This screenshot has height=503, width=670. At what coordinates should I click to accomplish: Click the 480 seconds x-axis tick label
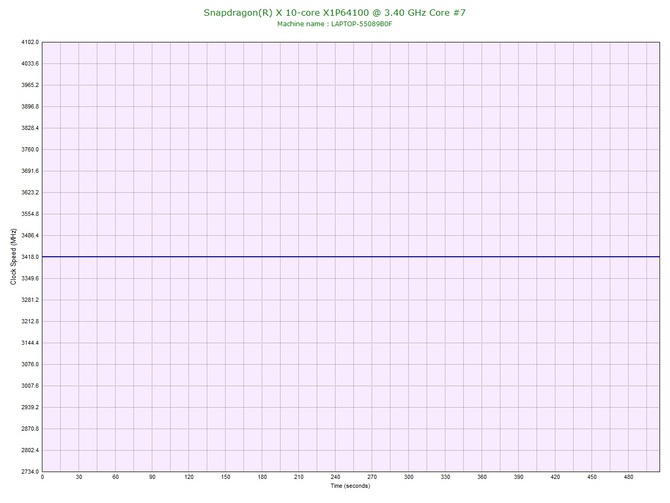click(629, 477)
